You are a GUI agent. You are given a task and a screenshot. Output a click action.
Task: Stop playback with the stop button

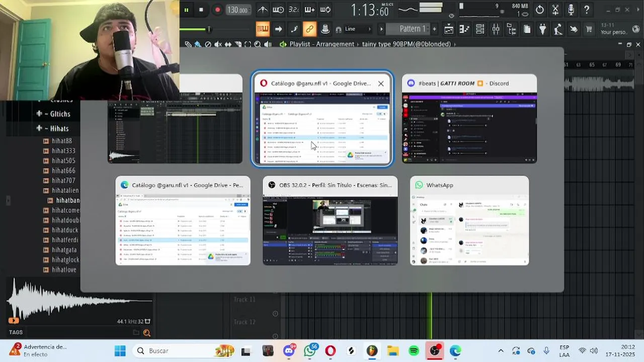[x=201, y=10]
